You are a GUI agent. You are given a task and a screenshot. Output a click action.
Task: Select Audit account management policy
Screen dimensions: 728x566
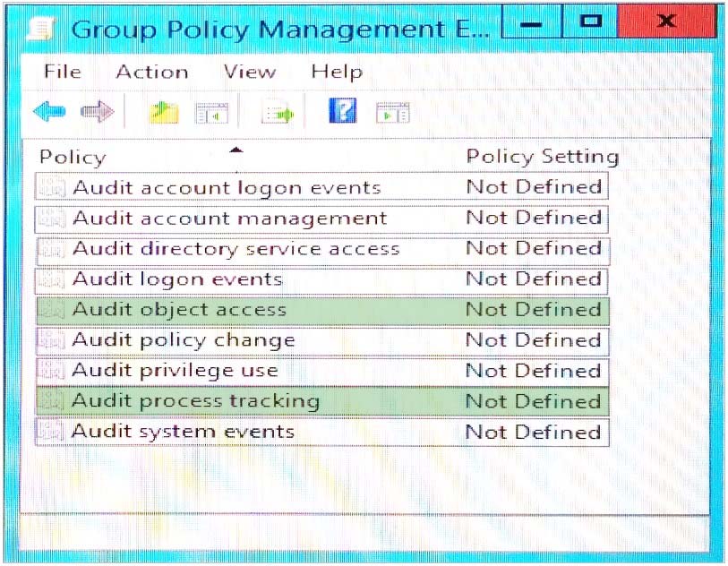point(321,218)
